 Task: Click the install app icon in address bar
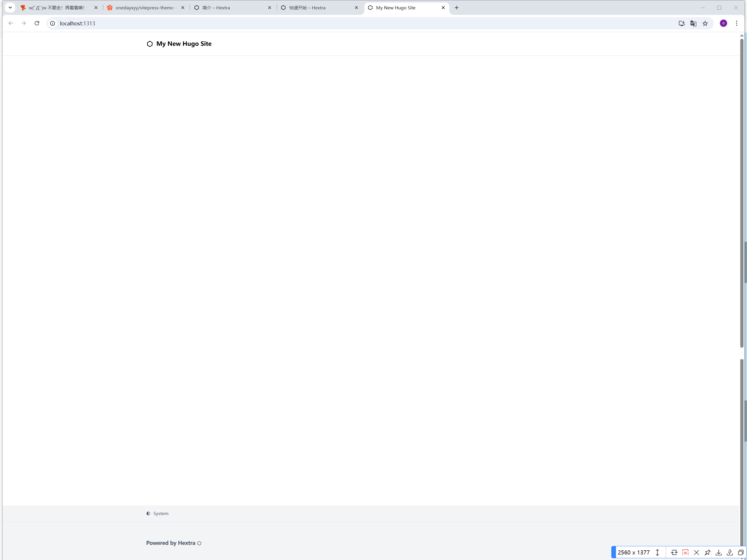point(681,23)
